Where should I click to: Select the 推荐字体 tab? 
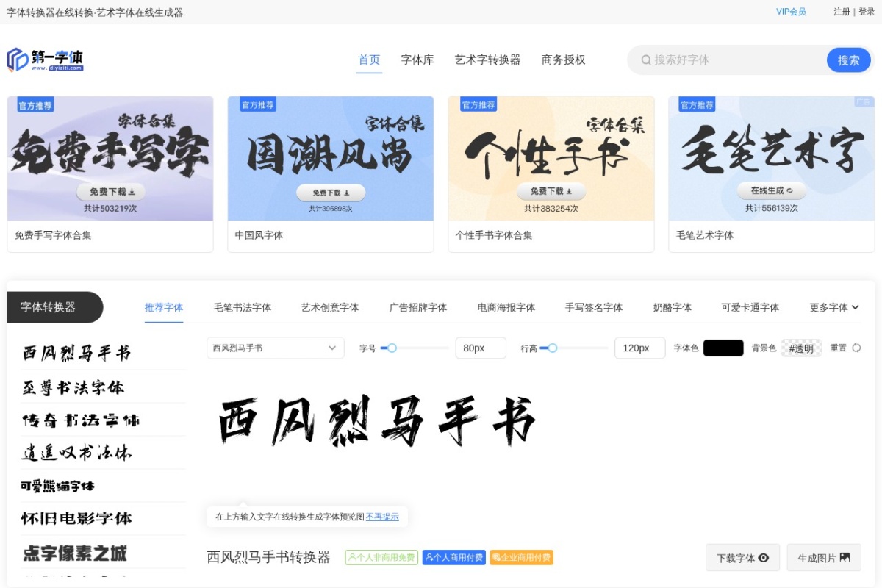[164, 307]
